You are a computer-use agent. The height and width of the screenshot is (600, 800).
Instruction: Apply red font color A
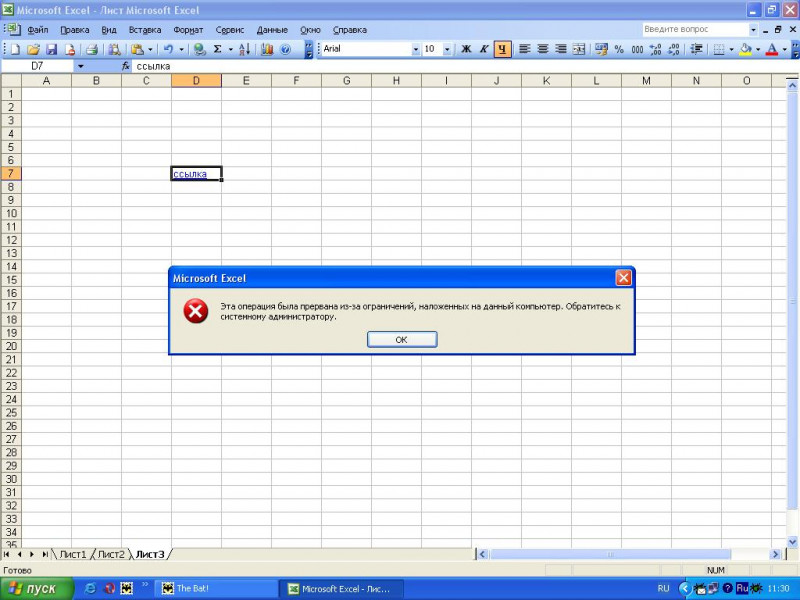tap(772, 49)
